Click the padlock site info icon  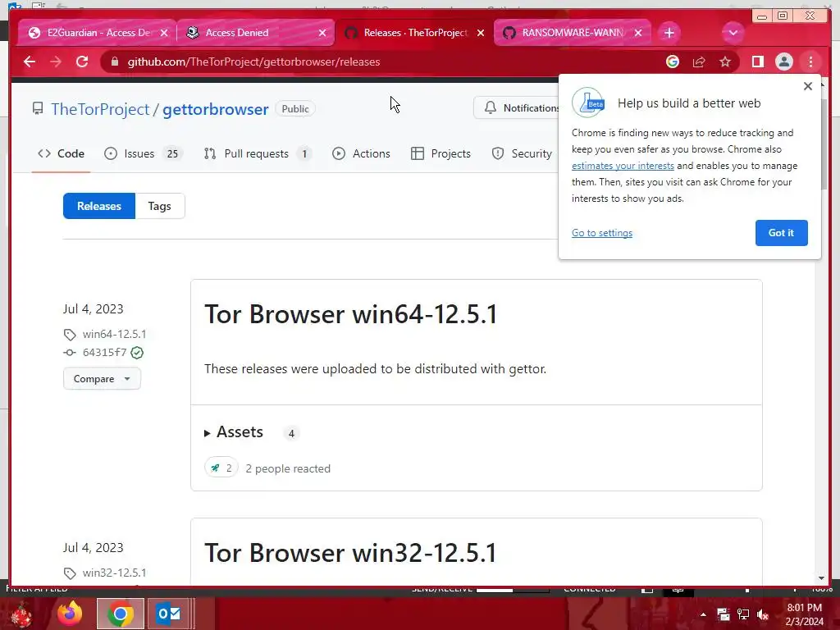(x=114, y=62)
